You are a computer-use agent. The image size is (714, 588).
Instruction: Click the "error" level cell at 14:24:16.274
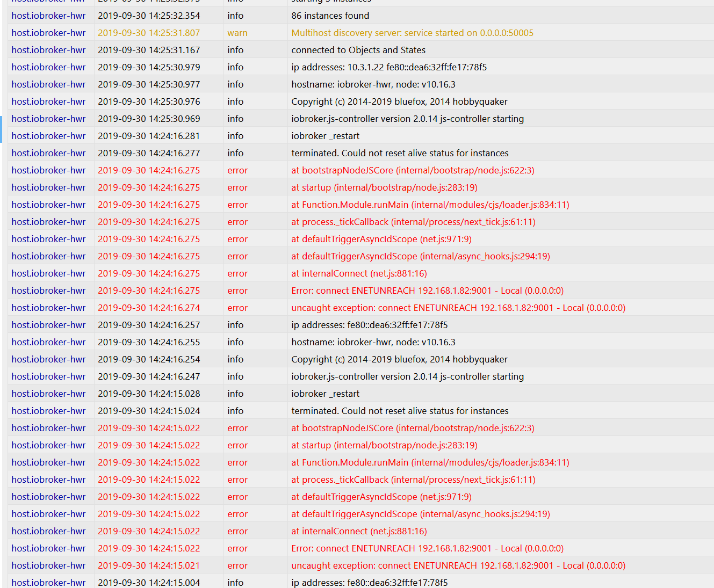237,308
